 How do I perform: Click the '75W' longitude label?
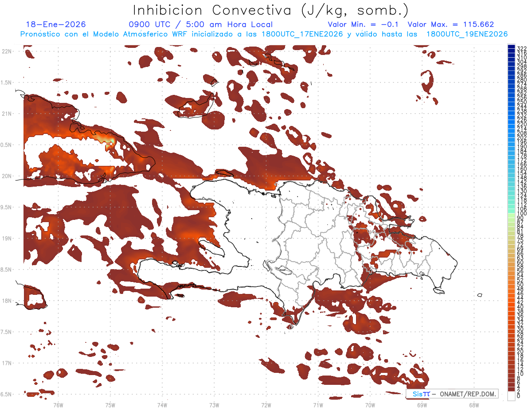[x=110, y=405]
